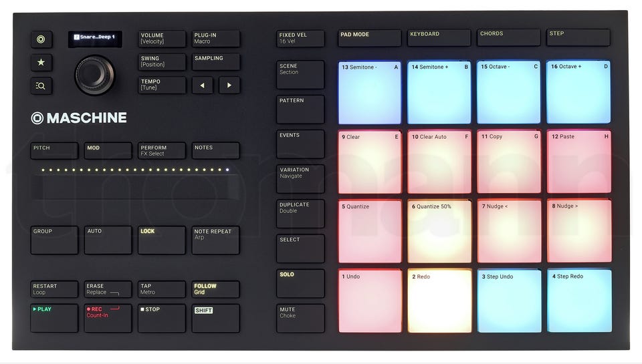Viewport: 642px width, 364px height.
Task: Hold the SHIFT button
Action: (x=216, y=318)
